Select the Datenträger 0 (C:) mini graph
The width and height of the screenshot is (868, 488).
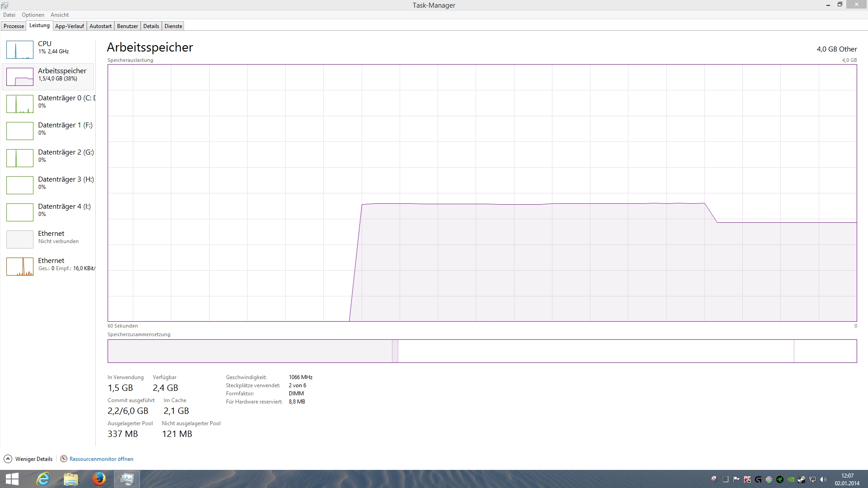coord(20,104)
